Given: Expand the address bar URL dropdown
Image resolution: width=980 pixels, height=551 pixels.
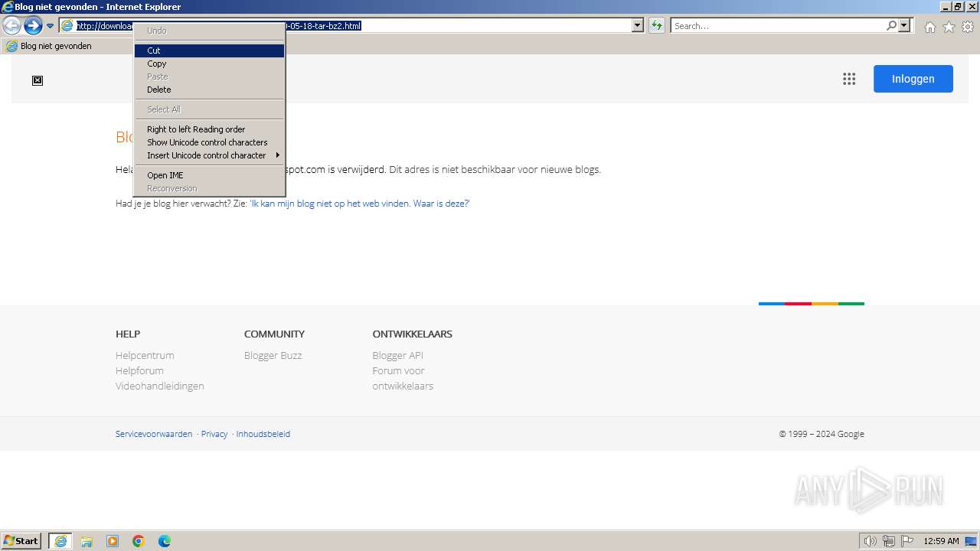Looking at the screenshot, I should [638, 26].
